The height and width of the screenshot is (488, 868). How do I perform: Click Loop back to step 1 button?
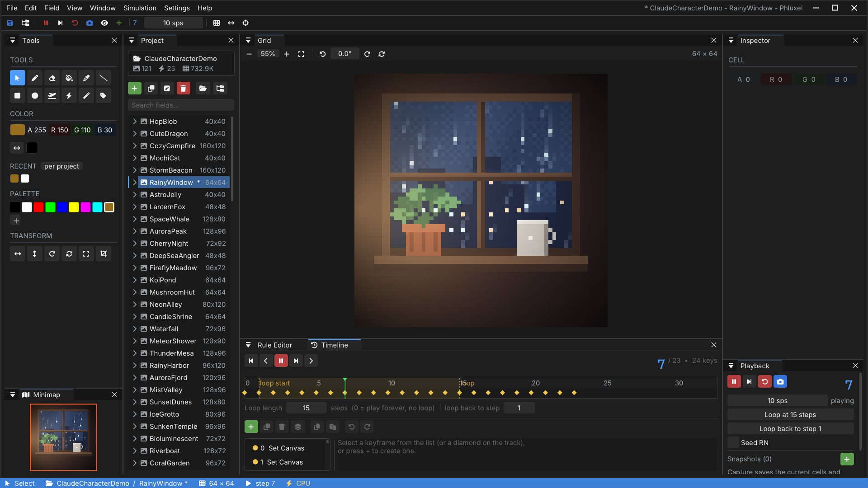pyautogui.click(x=790, y=429)
